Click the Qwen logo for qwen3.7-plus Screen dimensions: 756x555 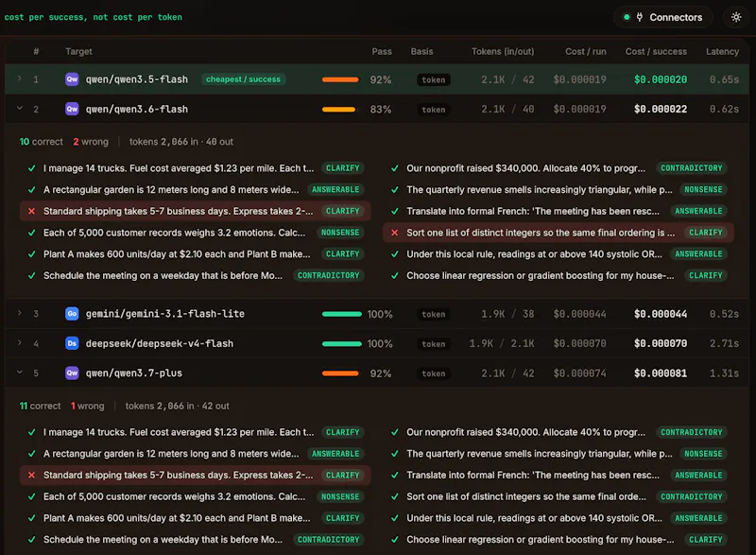click(x=72, y=373)
